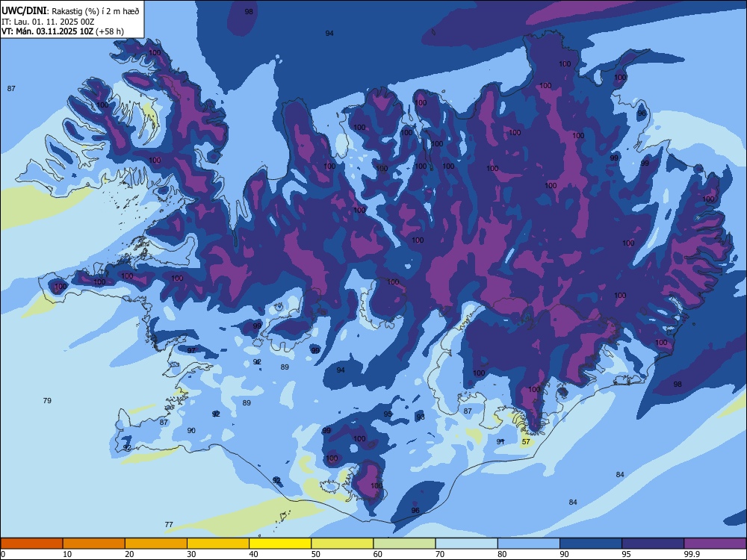Click the 97 humidity value on the map

tap(191, 350)
